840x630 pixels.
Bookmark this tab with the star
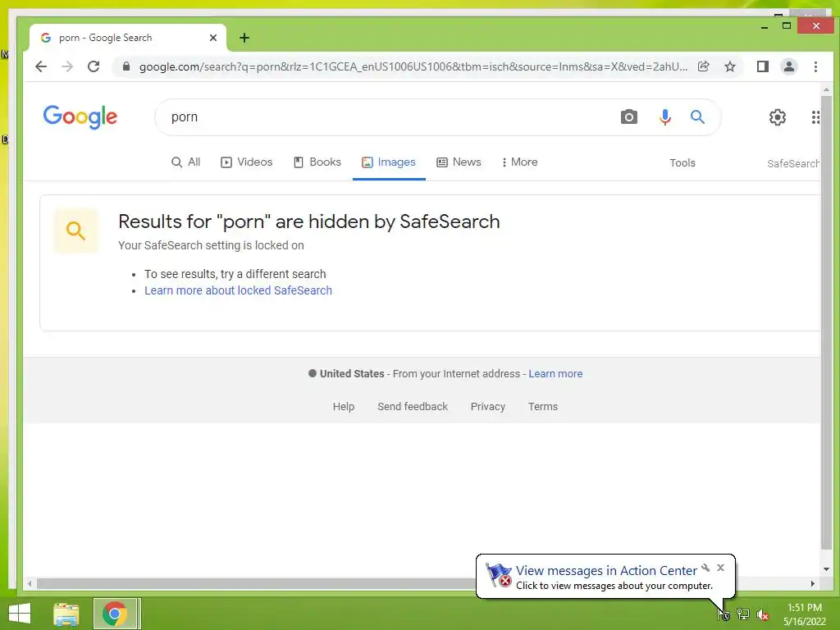point(729,66)
